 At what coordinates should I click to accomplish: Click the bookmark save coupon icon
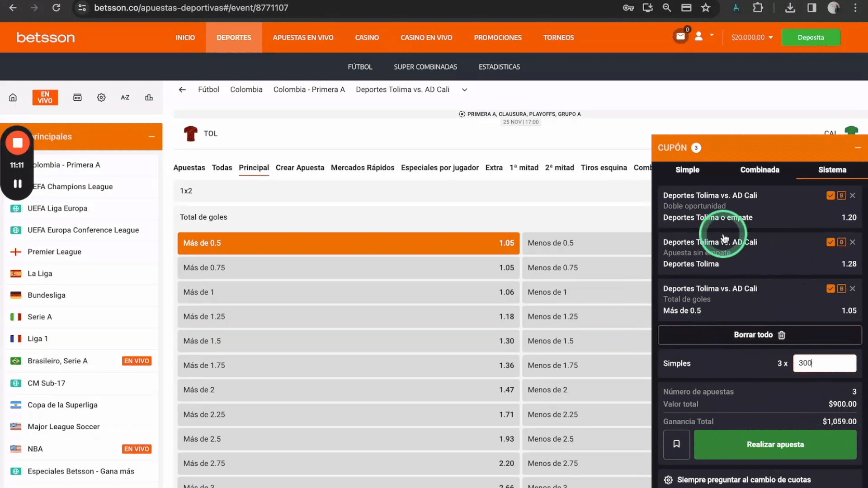pos(676,444)
